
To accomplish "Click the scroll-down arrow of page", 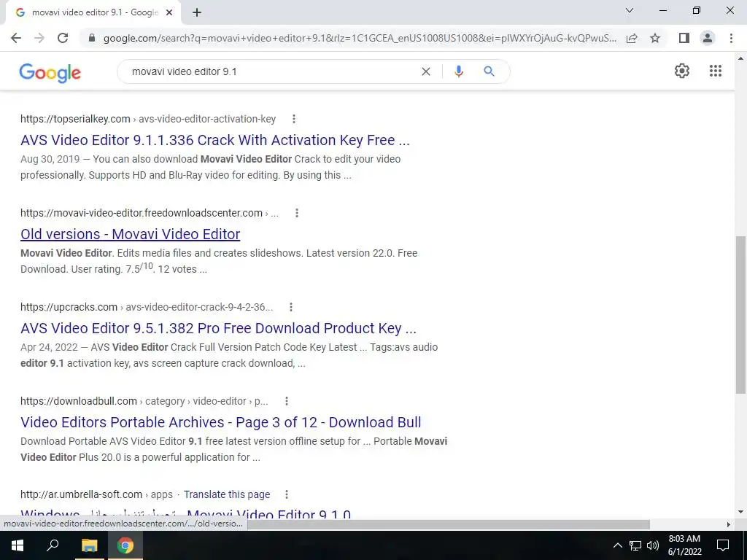I will (x=740, y=513).
